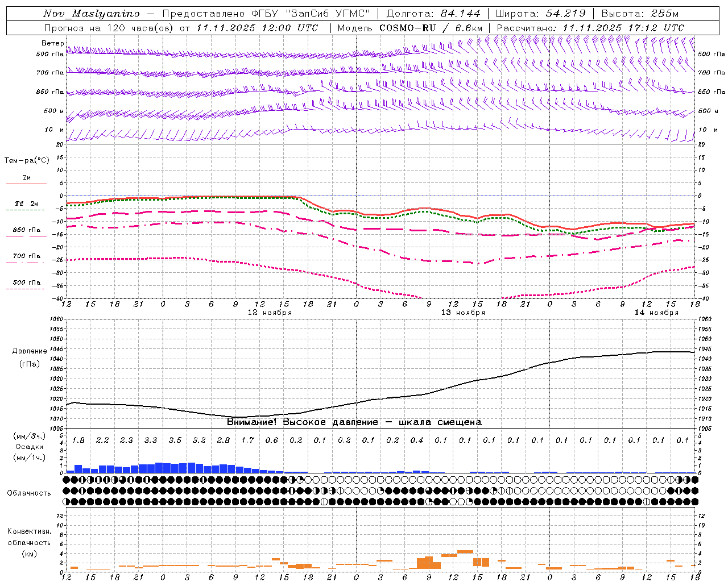Click the 700 гПа temperature legend entry
Image resolution: width=728 pixels, height=582 pixels.
pos(27,256)
